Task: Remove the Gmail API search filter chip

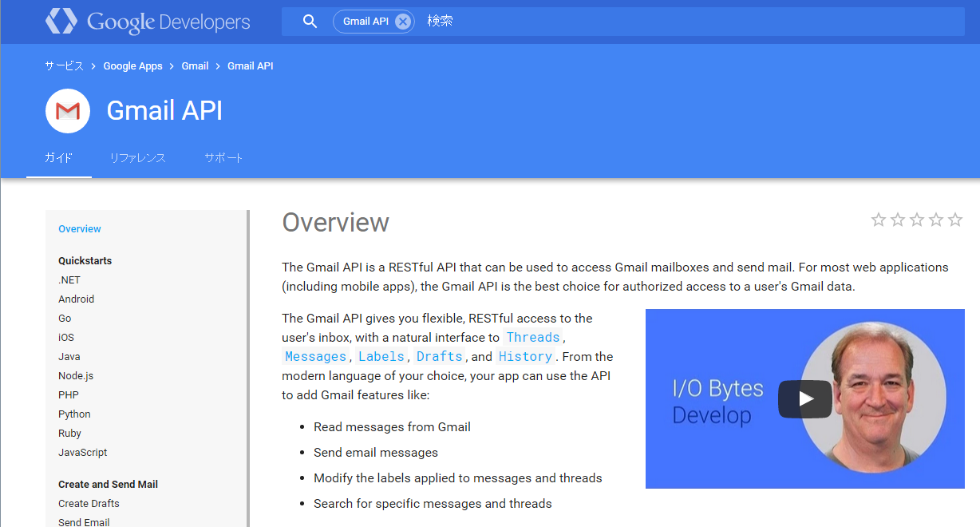Action: [x=403, y=22]
